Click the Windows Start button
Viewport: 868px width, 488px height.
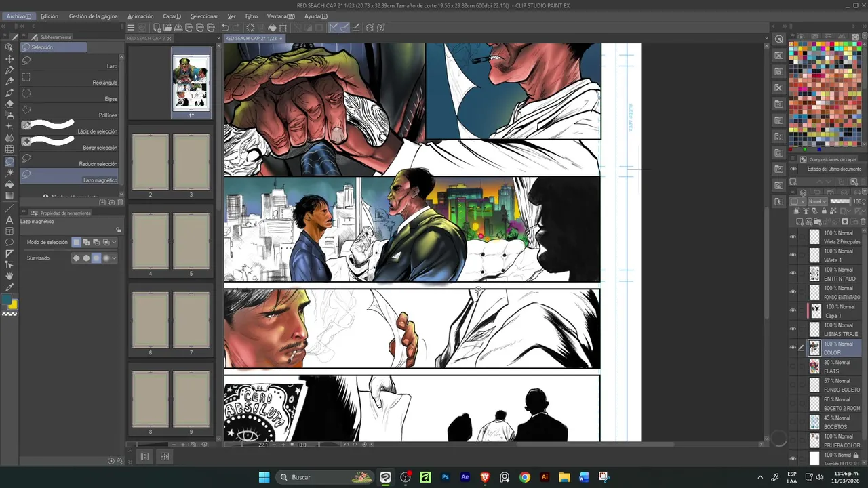click(x=264, y=477)
